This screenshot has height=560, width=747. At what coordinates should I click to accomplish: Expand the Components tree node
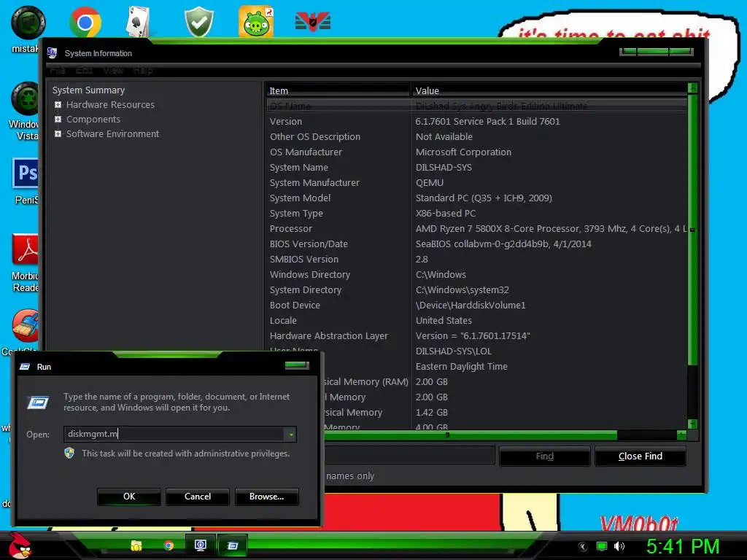pyautogui.click(x=58, y=120)
